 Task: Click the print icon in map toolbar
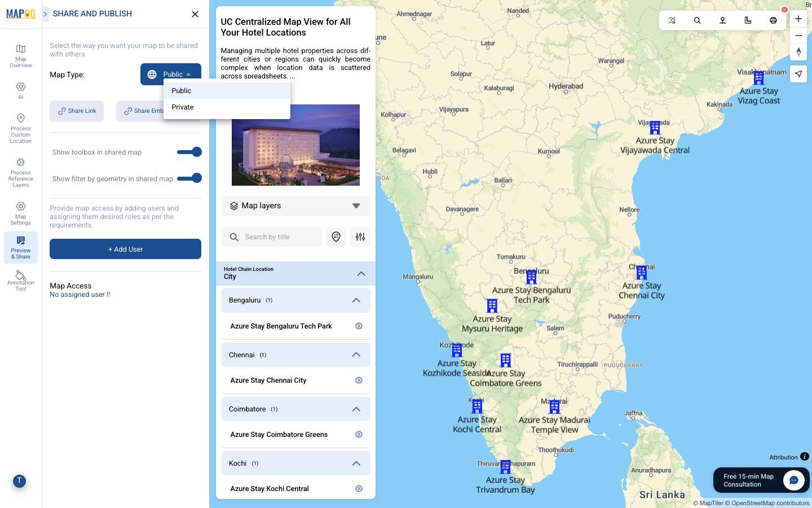[x=773, y=20]
